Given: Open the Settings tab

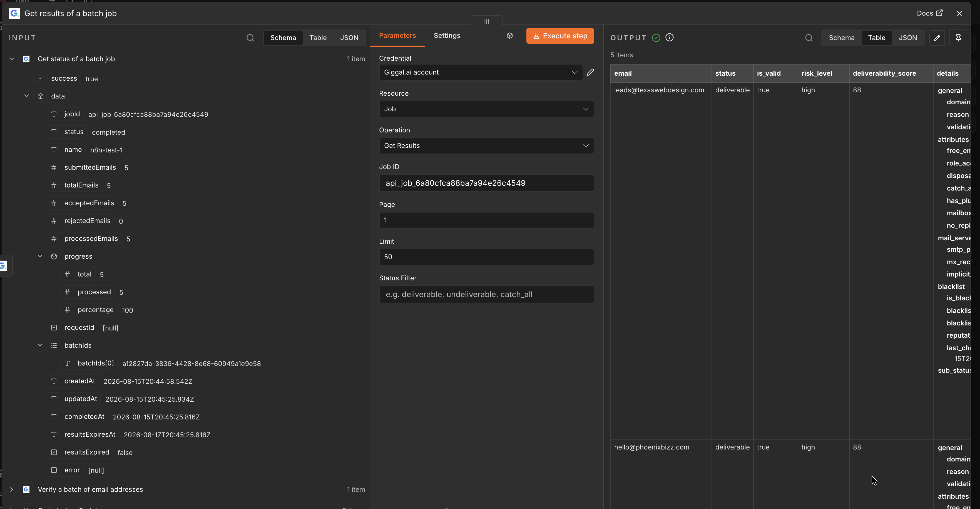Looking at the screenshot, I should 447,35.
